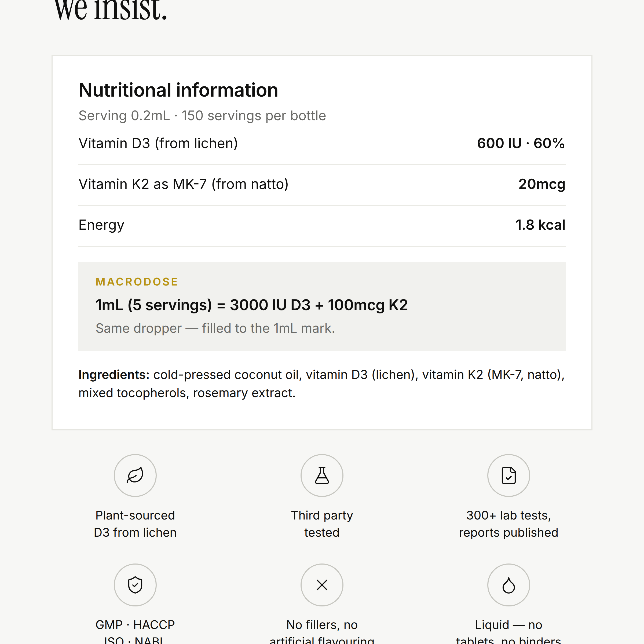The image size is (644, 644).
Task: Click the 20mcg value
Action: (542, 184)
